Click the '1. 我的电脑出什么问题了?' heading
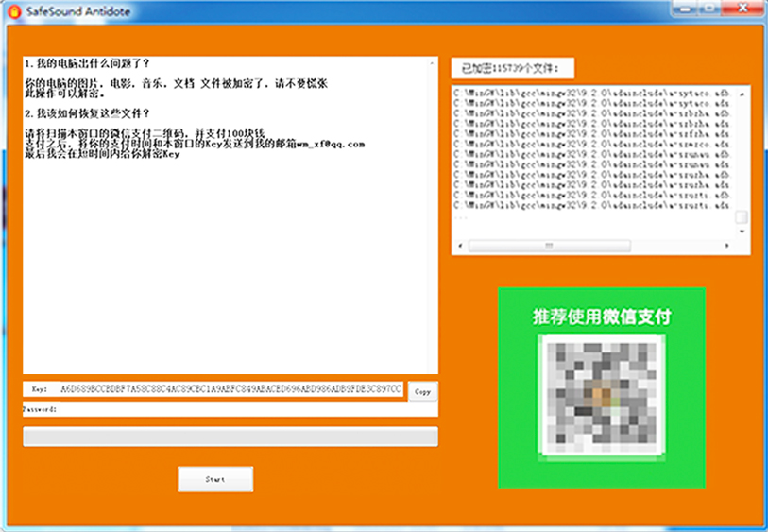This screenshot has height=532, width=768. pyautogui.click(x=87, y=63)
